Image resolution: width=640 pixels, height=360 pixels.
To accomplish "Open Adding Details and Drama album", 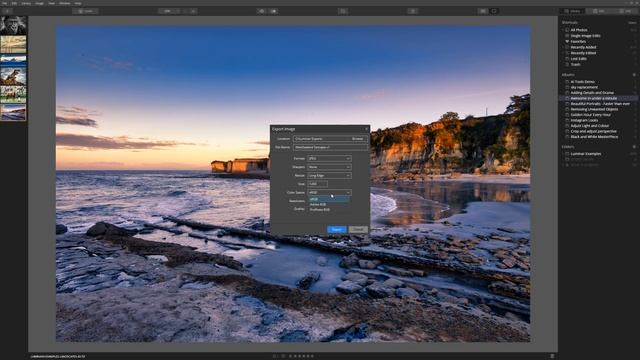I will pos(592,93).
